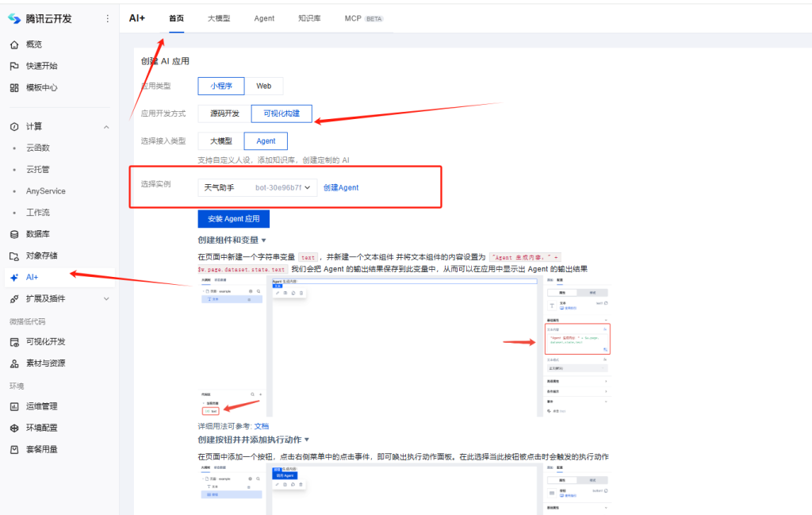Switch to the Agent tab

(264, 18)
